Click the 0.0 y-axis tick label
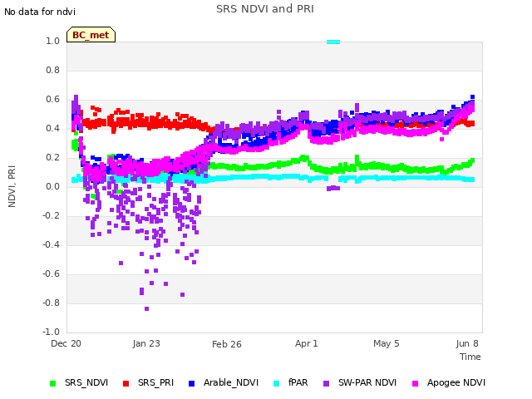 [x=52, y=186]
